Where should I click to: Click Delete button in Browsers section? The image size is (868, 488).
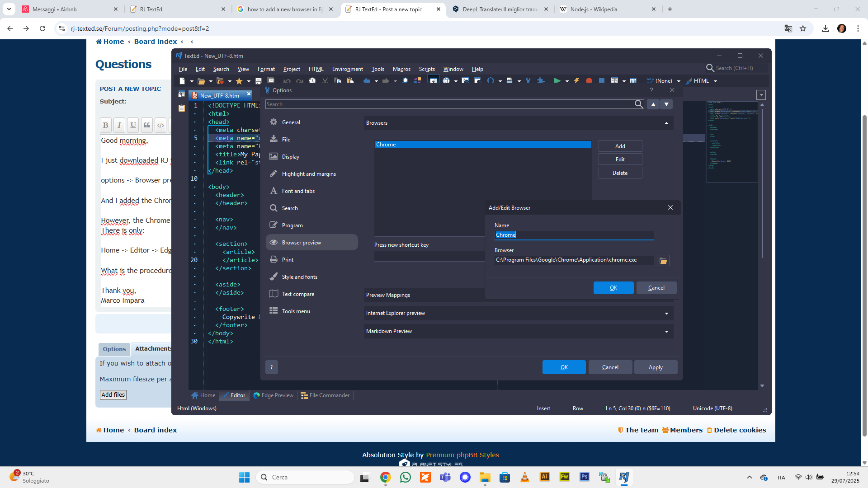[620, 173]
